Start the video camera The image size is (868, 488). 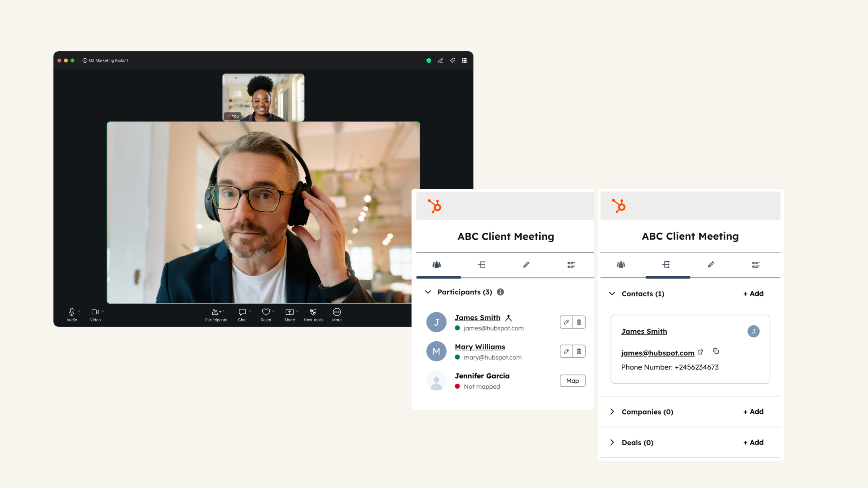pos(95,312)
